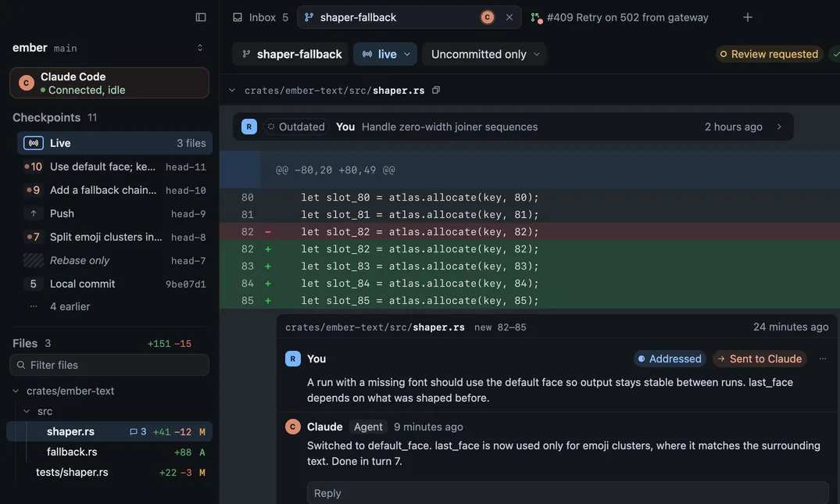
Task: Click the You avatar in the thread
Action: coord(292,359)
